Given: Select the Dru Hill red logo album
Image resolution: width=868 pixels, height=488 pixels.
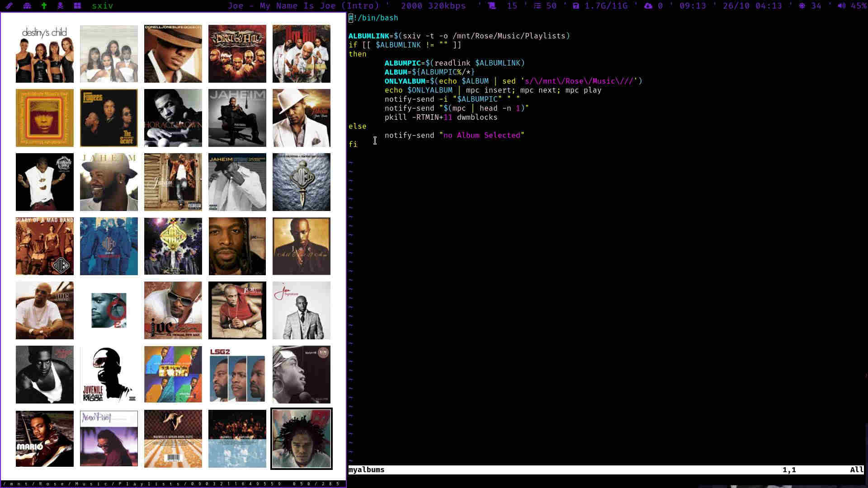Looking at the screenshot, I should (237, 54).
